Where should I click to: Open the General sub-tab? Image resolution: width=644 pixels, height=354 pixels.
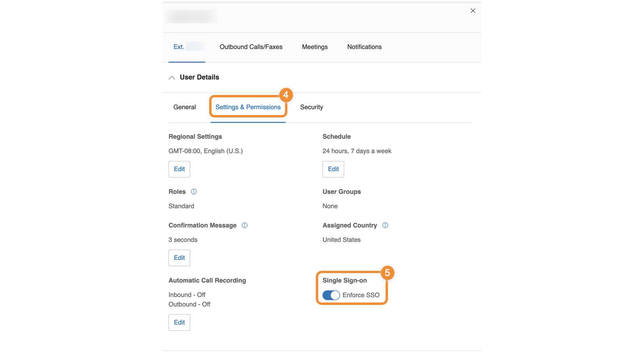click(184, 107)
